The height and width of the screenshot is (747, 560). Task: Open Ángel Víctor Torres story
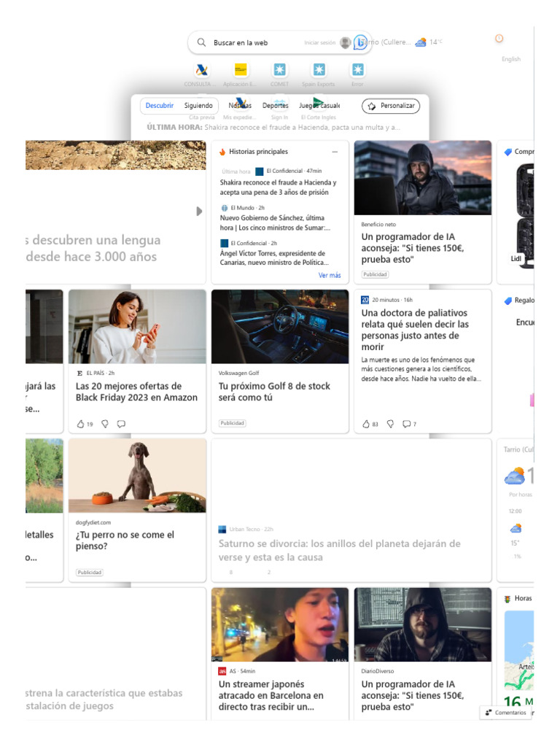pyautogui.click(x=274, y=258)
